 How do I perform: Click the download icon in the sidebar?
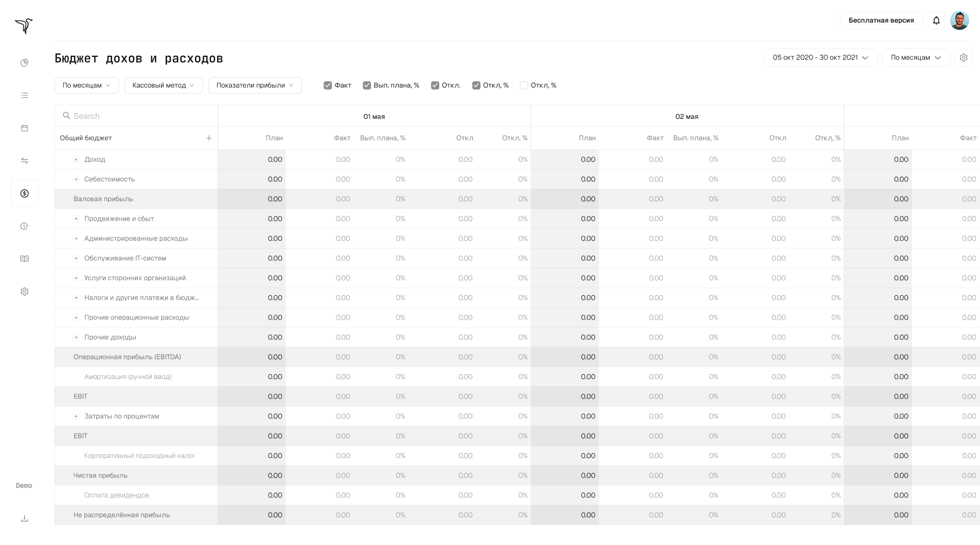(24, 519)
